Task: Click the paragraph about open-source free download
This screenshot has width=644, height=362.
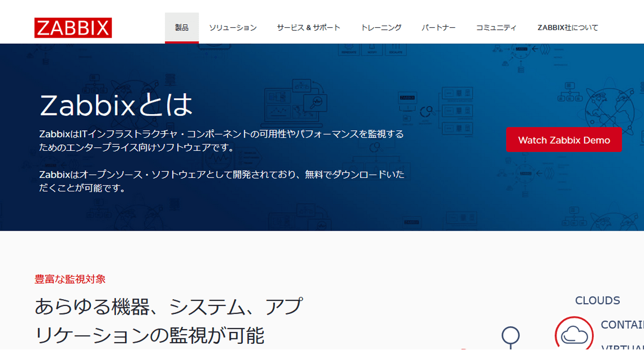Action: [x=221, y=181]
